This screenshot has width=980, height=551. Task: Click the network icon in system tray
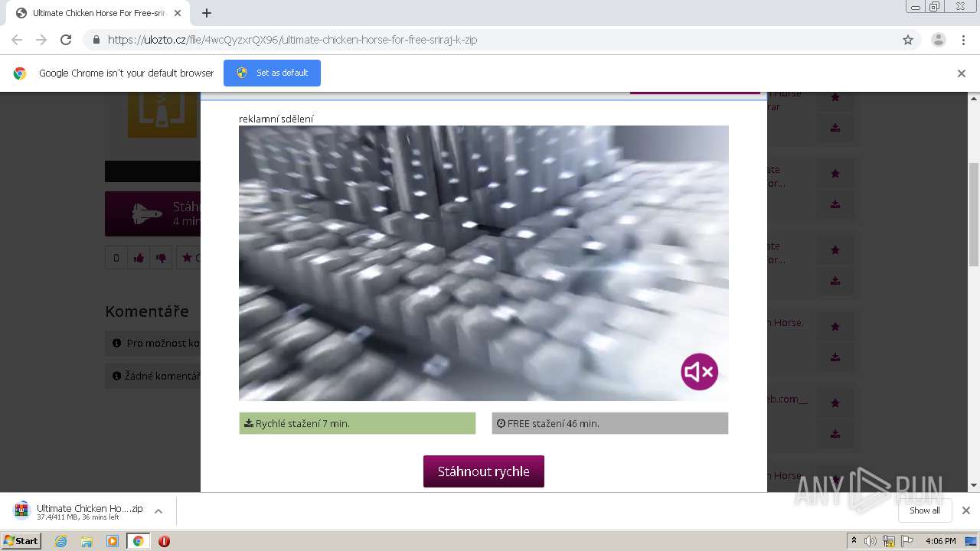[x=889, y=541]
